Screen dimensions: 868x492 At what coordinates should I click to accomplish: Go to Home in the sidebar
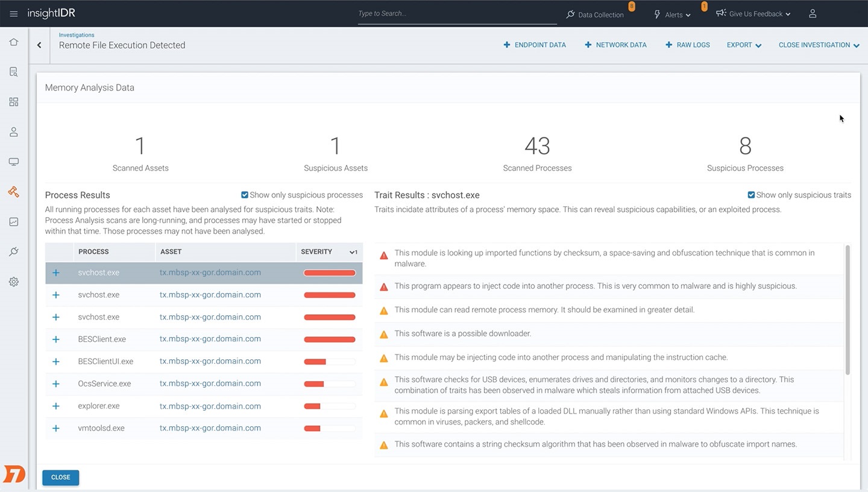(13, 42)
